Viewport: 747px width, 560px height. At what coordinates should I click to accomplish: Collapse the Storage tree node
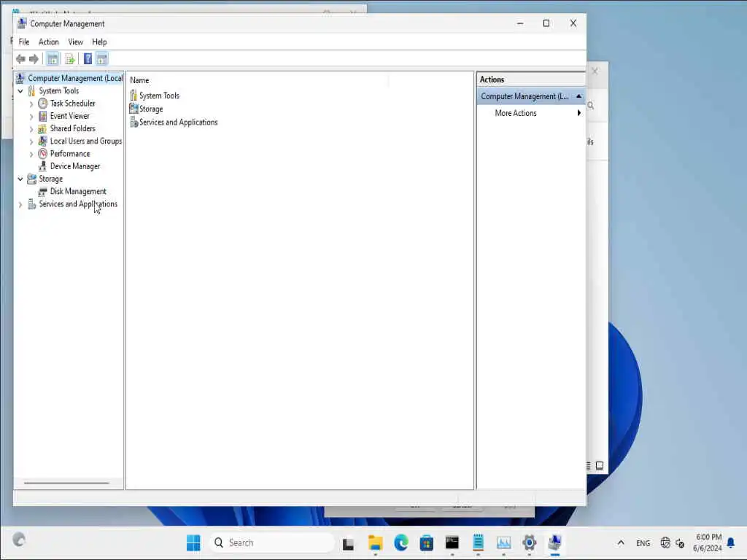20,179
